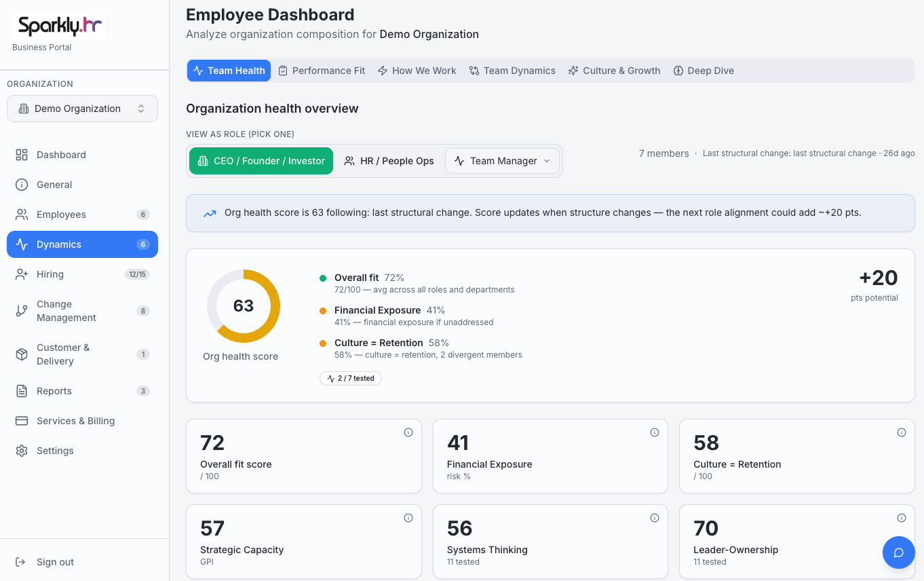Click the Dynamics pulse icon in sidebar
Viewport: 924px width, 581px height.
(22, 244)
